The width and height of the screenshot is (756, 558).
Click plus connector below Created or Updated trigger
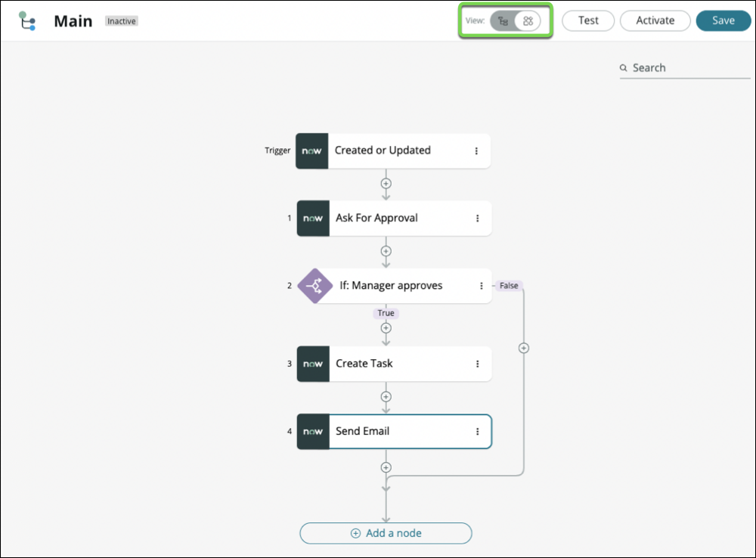(386, 183)
